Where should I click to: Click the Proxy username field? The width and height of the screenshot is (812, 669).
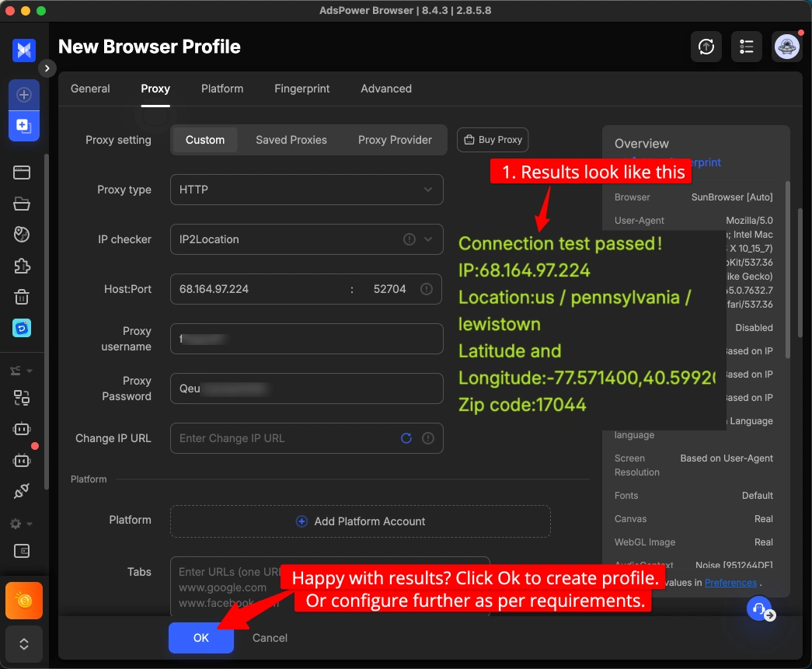click(307, 339)
